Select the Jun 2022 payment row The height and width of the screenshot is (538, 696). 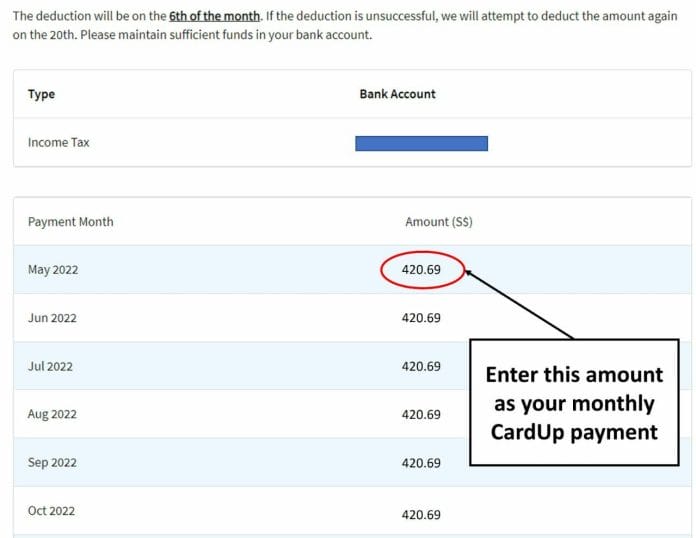(x=352, y=318)
